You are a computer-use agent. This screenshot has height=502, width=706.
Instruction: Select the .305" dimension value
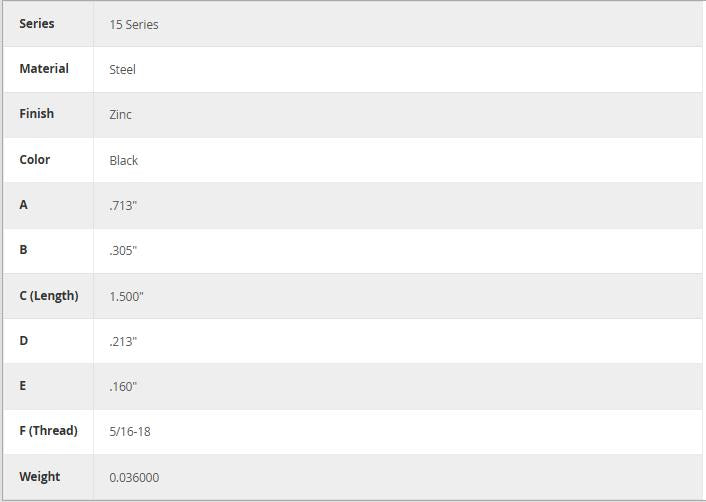(123, 250)
